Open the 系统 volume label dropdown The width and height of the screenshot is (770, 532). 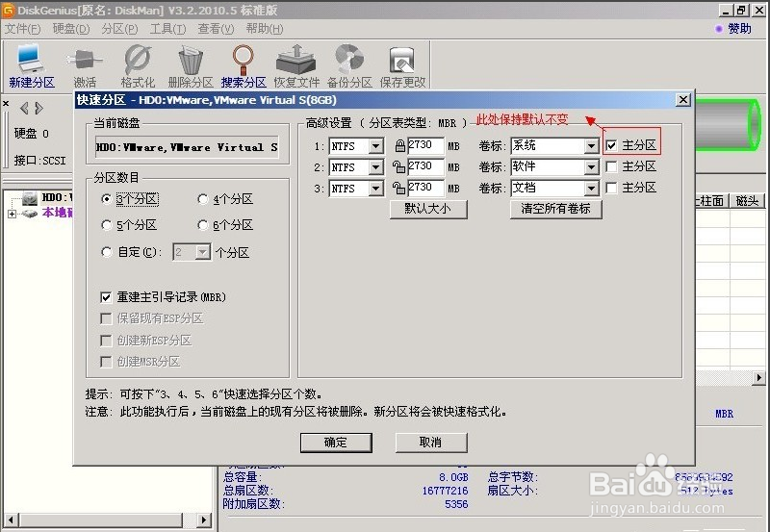[591, 146]
